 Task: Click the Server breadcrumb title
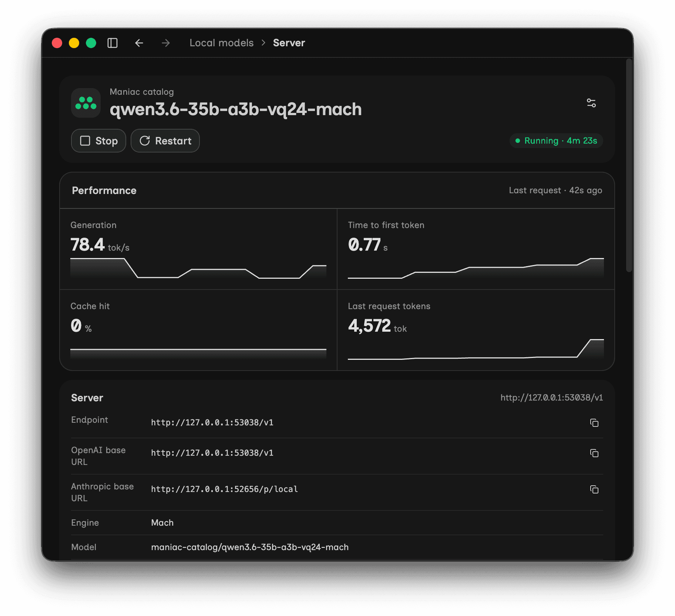[289, 43]
